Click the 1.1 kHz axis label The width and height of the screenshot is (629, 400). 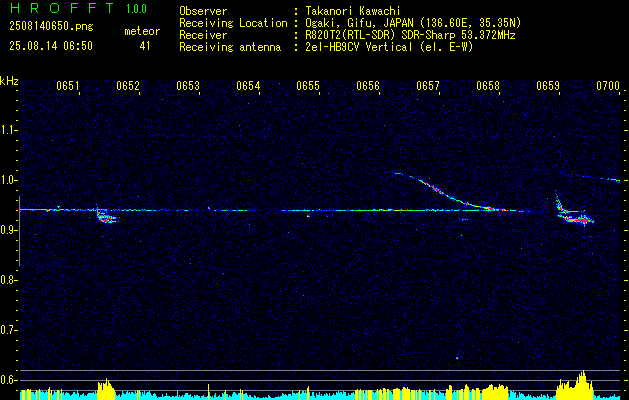[x=8, y=130]
